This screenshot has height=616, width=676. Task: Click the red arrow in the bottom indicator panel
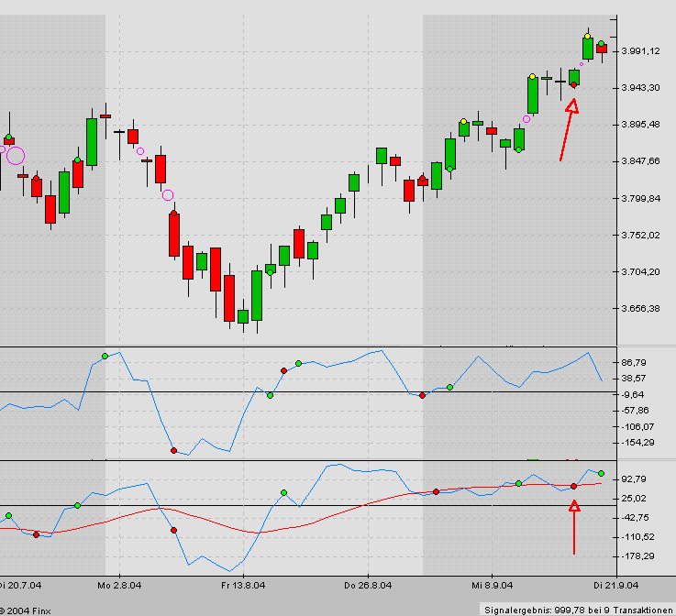click(574, 526)
